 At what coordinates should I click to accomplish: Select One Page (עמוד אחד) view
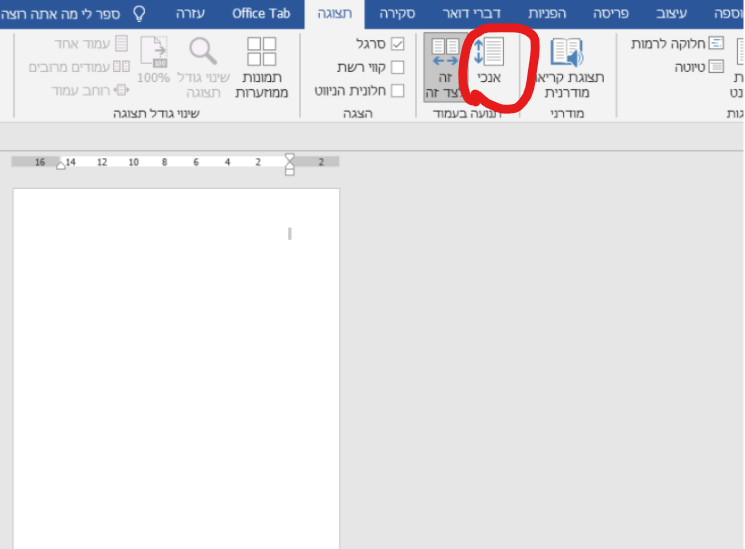(91, 44)
